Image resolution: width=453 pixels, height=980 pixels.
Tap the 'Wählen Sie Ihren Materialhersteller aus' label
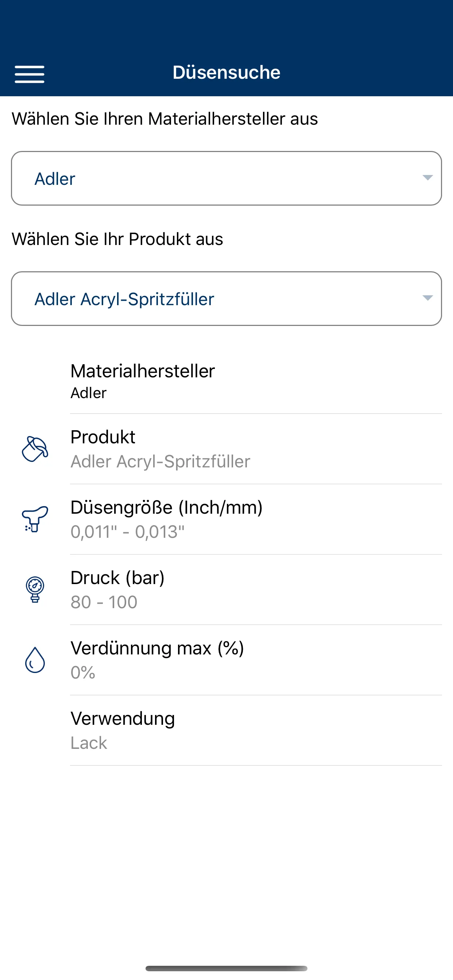(164, 119)
